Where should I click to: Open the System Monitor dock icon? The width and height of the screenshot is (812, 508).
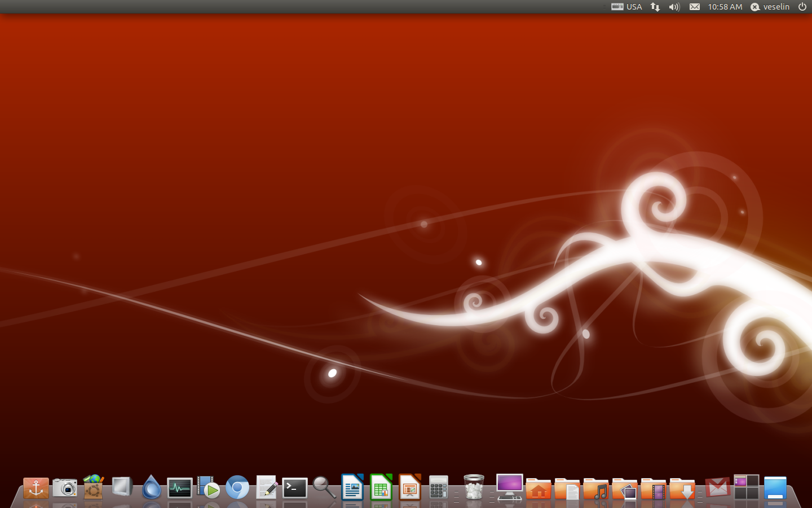tap(180, 488)
